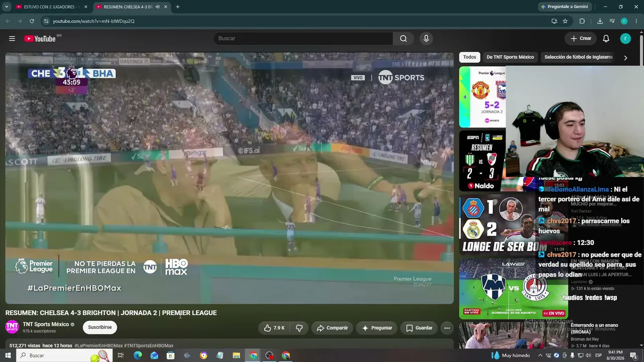
Task: Click the #TNTSportsEnHBOMax hashtag
Action: 149,346
